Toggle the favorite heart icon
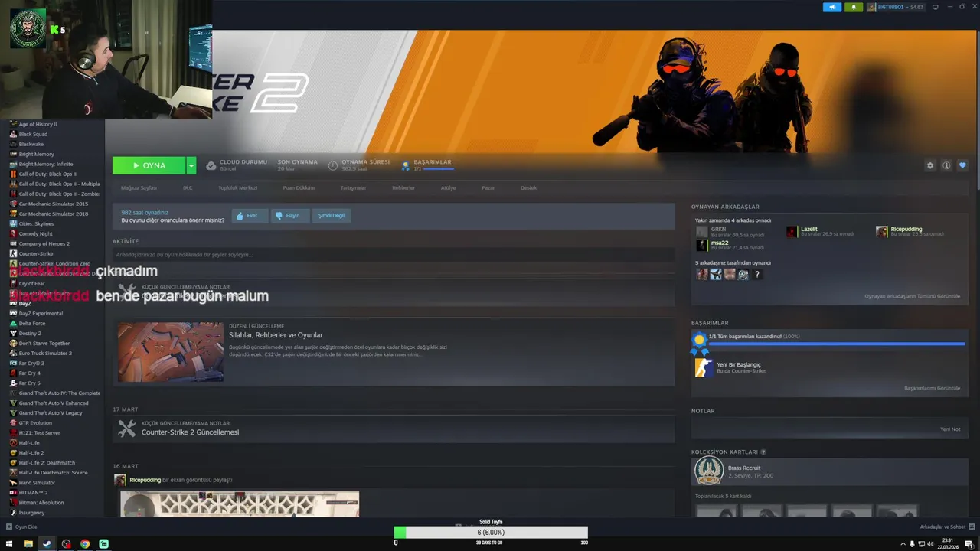 [962, 165]
